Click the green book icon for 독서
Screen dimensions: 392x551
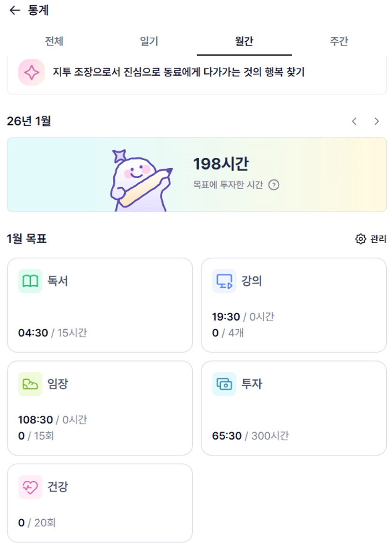coord(30,281)
